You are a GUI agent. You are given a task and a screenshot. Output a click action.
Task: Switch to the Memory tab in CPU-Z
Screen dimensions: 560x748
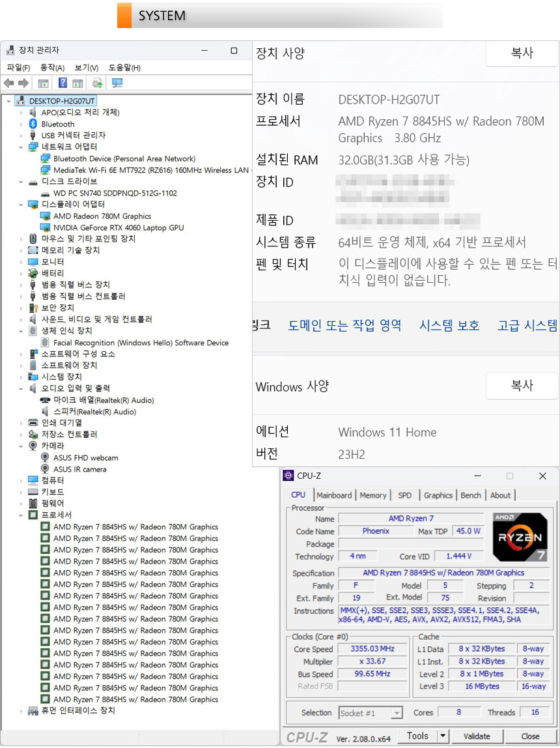(372, 495)
